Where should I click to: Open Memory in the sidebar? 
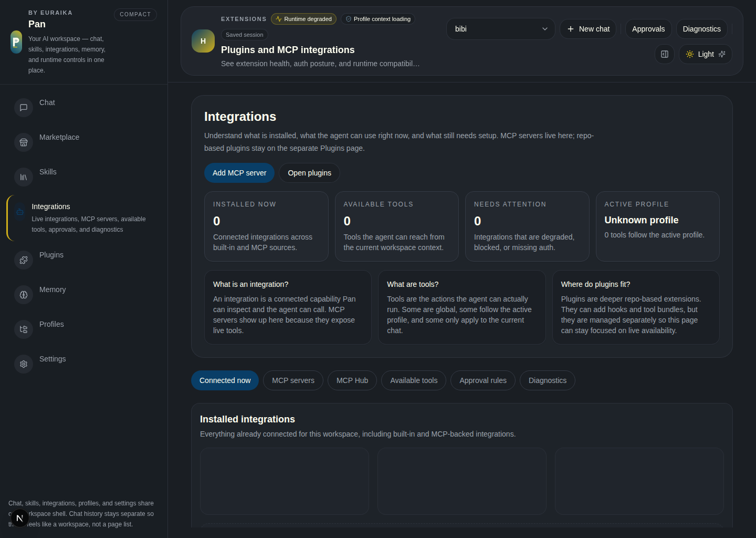84,295
